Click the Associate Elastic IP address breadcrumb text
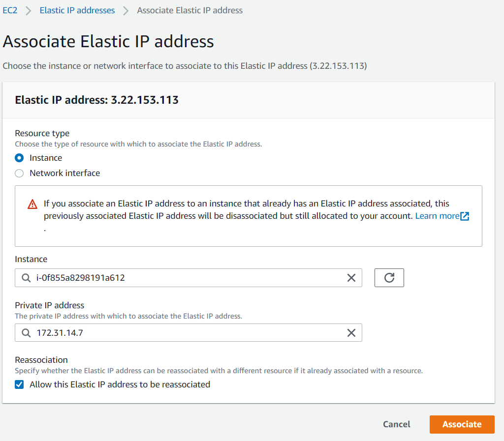This screenshot has width=504, height=441. pyautogui.click(x=189, y=10)
